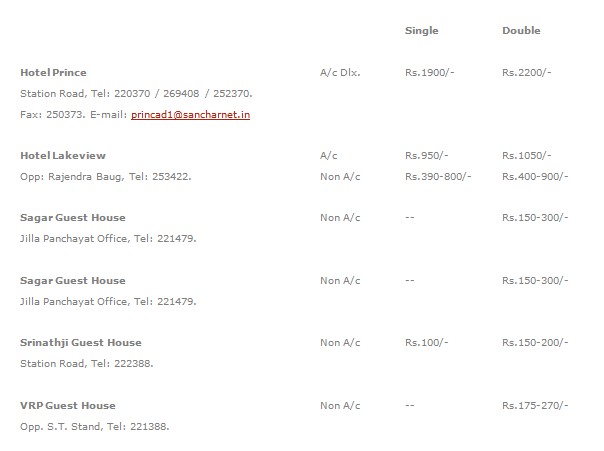Click Rs.2200/- double rate for Hotel Prince

coord(527,73)
